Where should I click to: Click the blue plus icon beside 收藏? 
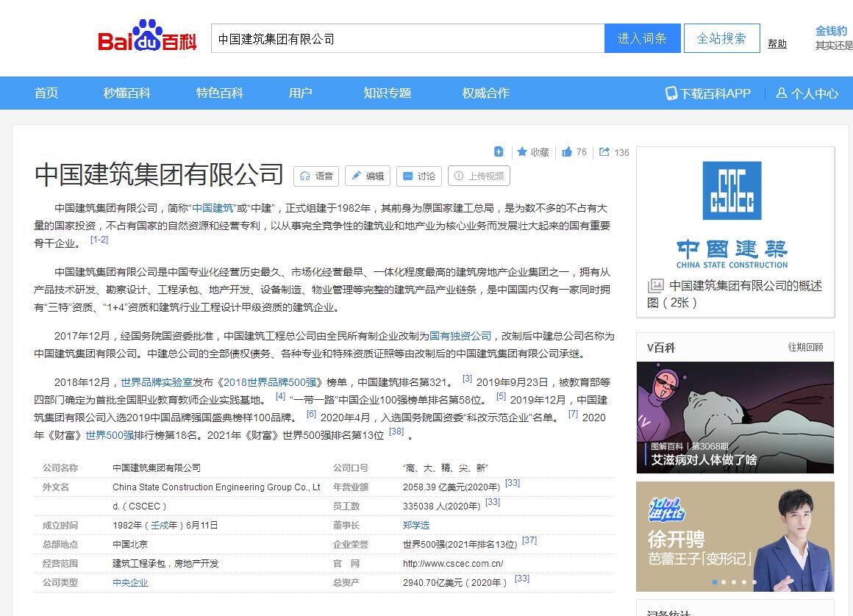click(499, 151)
